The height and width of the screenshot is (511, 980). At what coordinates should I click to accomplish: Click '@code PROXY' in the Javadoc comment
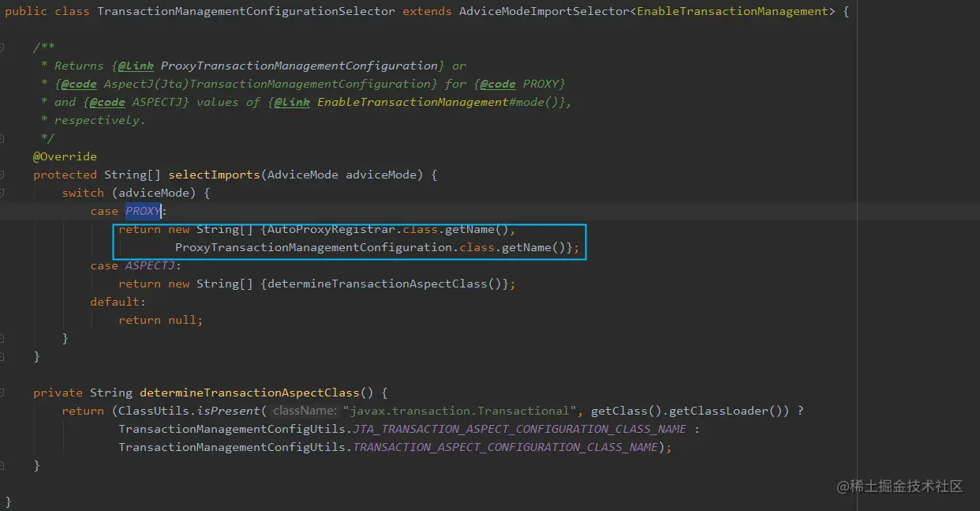pos(520,84)
